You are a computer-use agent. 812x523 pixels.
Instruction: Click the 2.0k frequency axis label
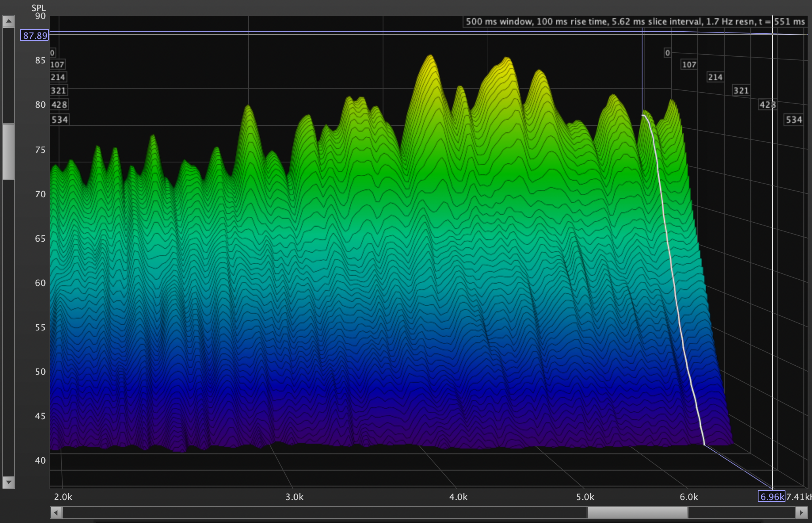63,497
